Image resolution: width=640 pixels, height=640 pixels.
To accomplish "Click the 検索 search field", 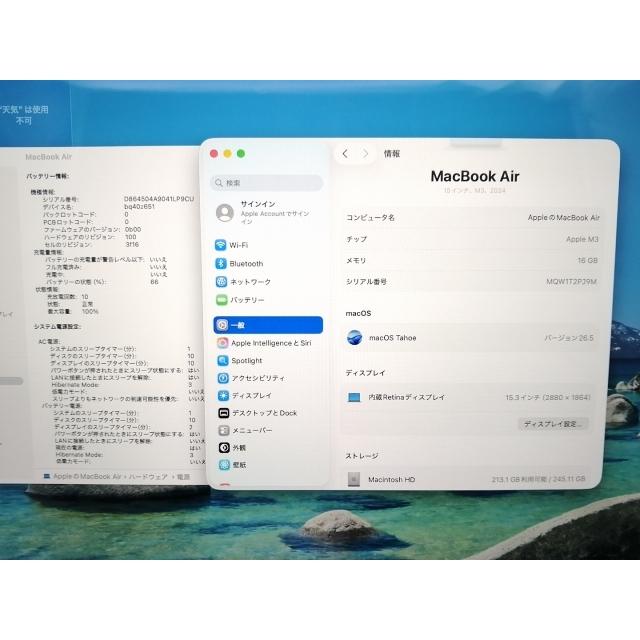I will pos(267,183).
